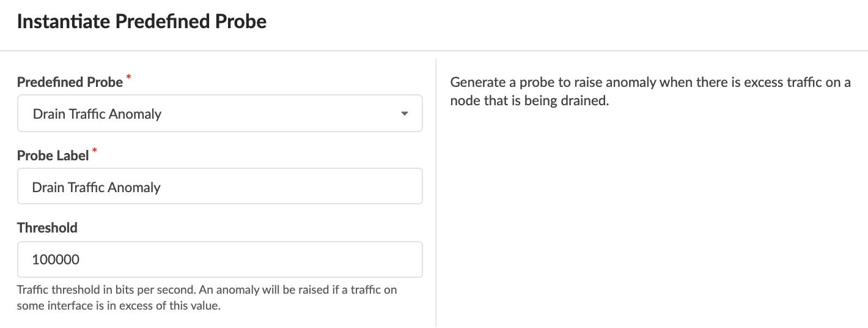Image resolution: width=868 pixels, height=328 pixels.
Task: Click the 'Probe Label' field label
Action: click(x=53, y=155)
